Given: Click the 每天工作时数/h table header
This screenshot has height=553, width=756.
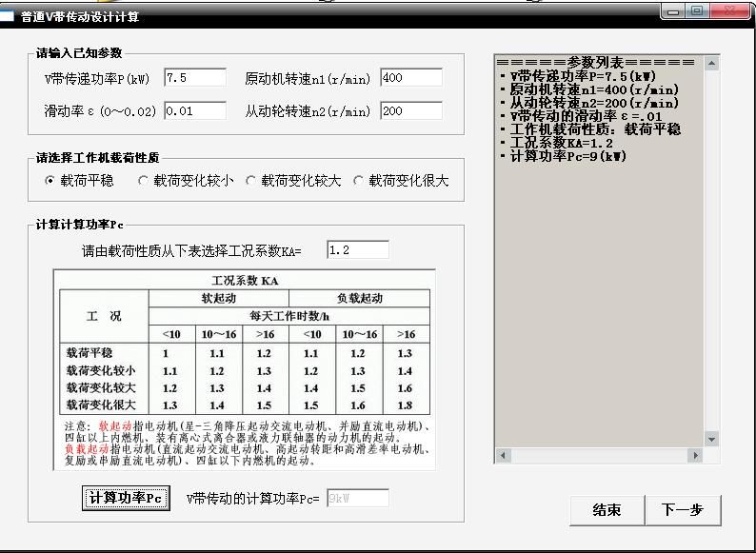Looking at the screenshot, I should (x=289, y=316).
